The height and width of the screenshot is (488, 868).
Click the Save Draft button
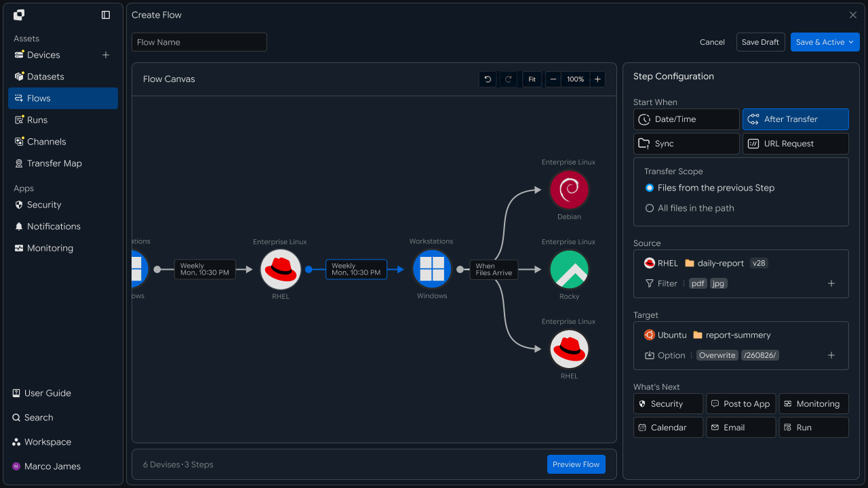[x=760, y=42]
